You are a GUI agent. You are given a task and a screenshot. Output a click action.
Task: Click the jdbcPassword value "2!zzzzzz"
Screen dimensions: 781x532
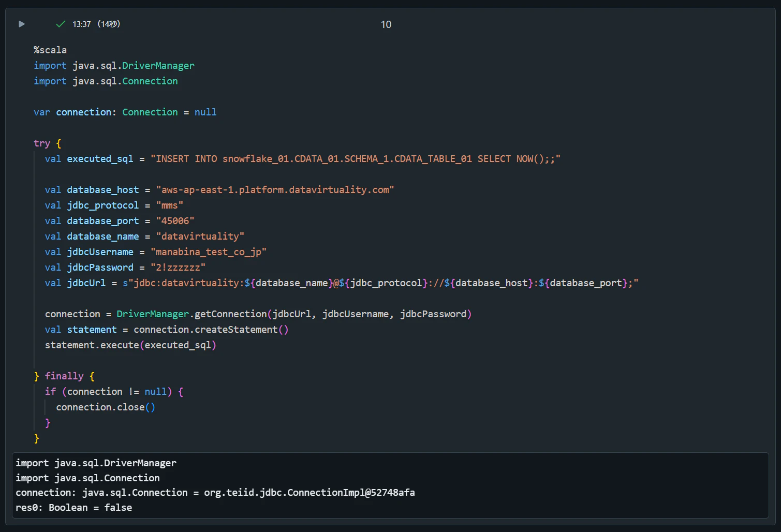click(x=178, y=268)
